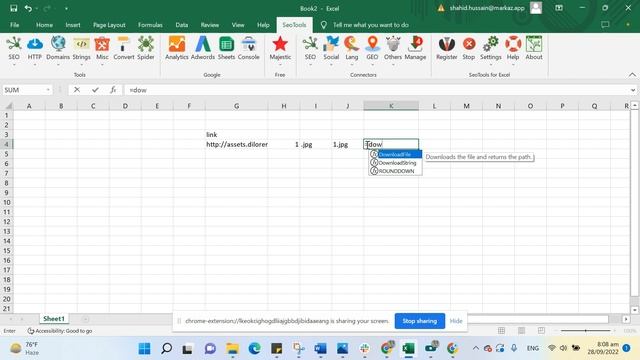Click the red Stop icon
Screen dimensions: 640x360
(469, 49)
